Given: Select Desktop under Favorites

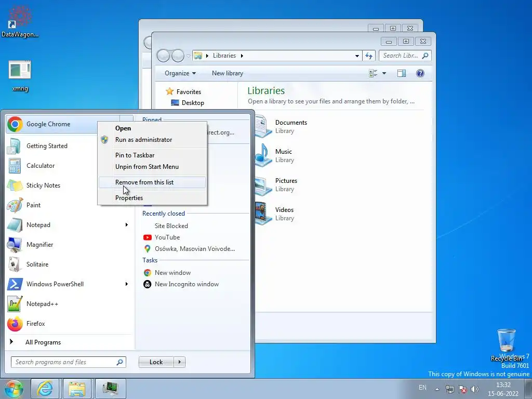Looking at the screenshot, I should (188, 103).
